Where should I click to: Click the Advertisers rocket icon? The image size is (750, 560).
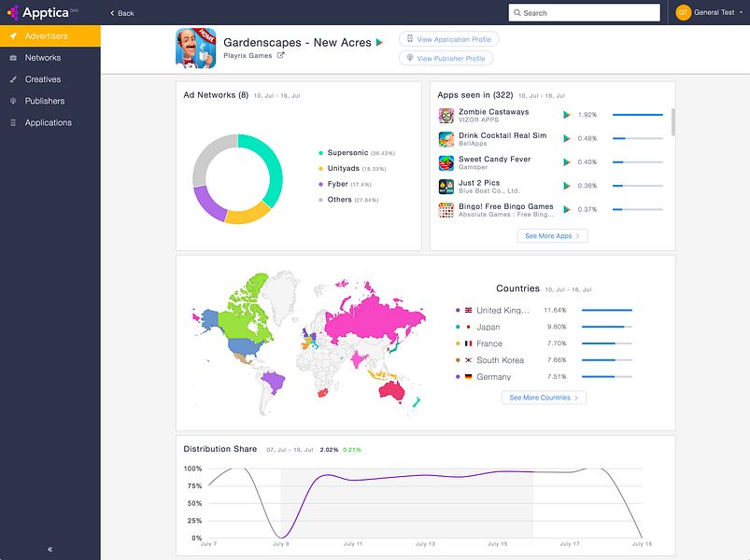(13, 35)
